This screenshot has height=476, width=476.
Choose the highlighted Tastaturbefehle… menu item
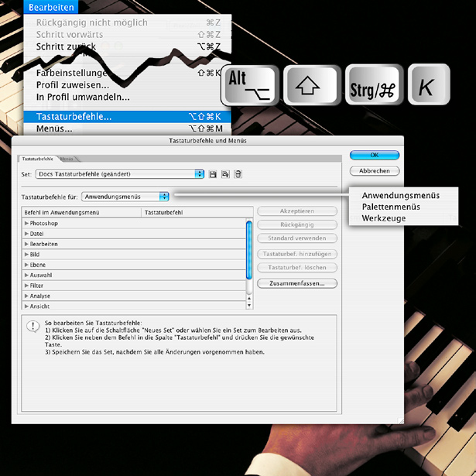tap(128, 117)
